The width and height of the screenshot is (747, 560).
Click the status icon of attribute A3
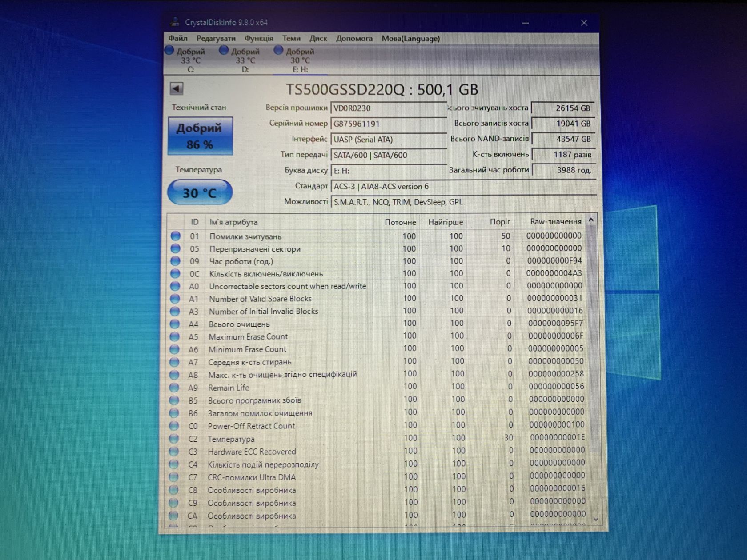pyautogui.click(x=175, y=311)
